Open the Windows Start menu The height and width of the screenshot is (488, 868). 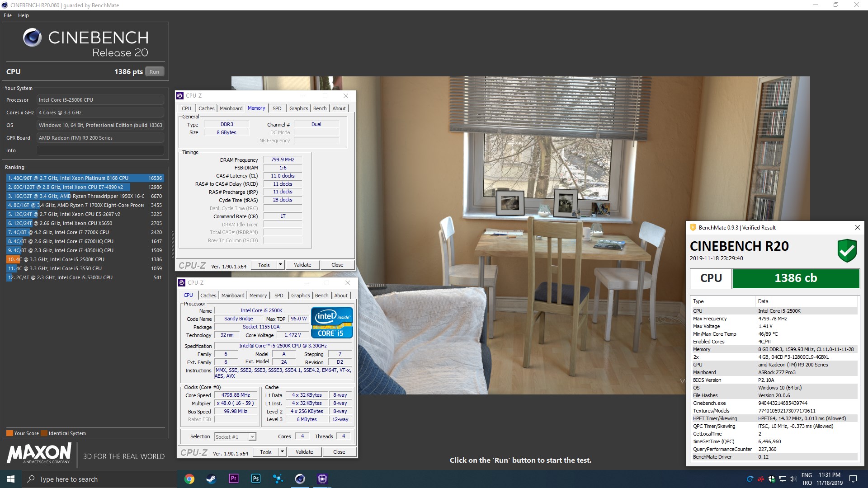(x=11, y=479)
